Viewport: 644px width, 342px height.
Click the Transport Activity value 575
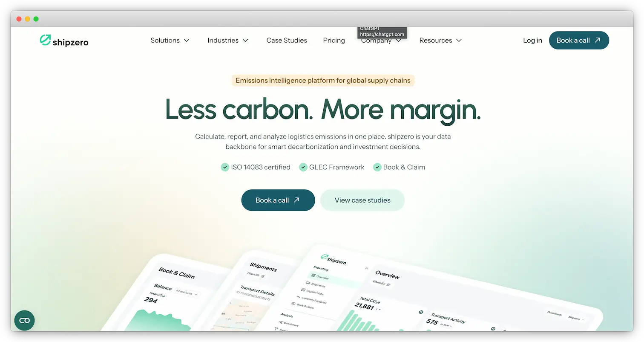(x=432, y=322)
